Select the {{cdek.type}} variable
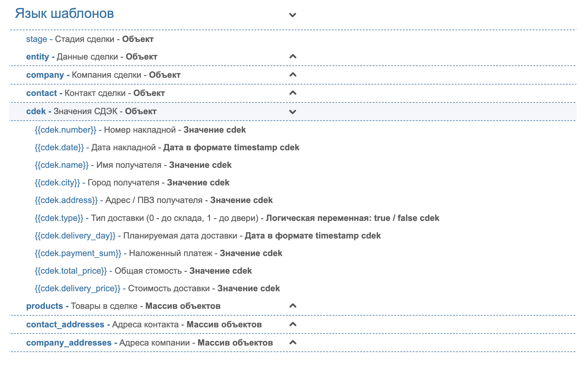 pyautogui.click(x=59, y=218)
